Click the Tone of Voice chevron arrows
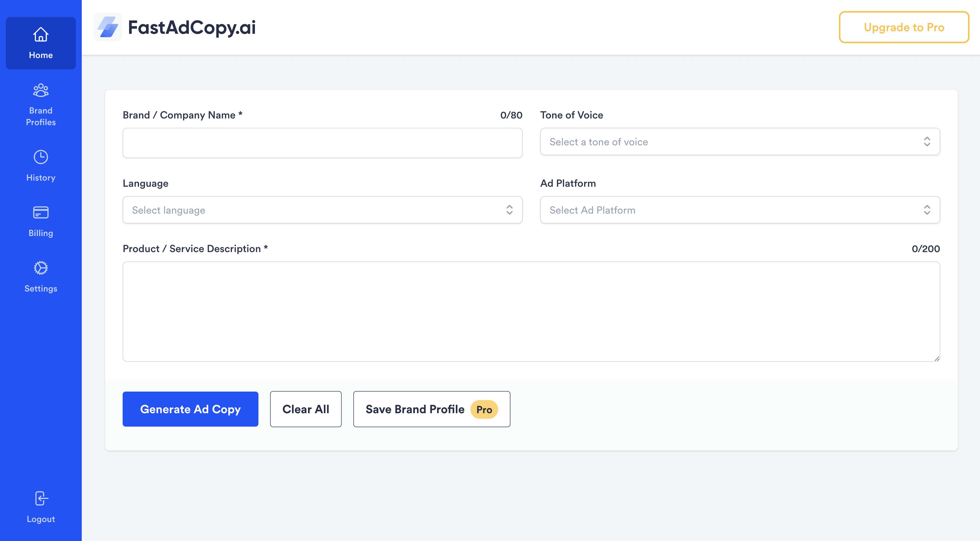The width and height of the screenshot is (980, 541). coord(927,142)
